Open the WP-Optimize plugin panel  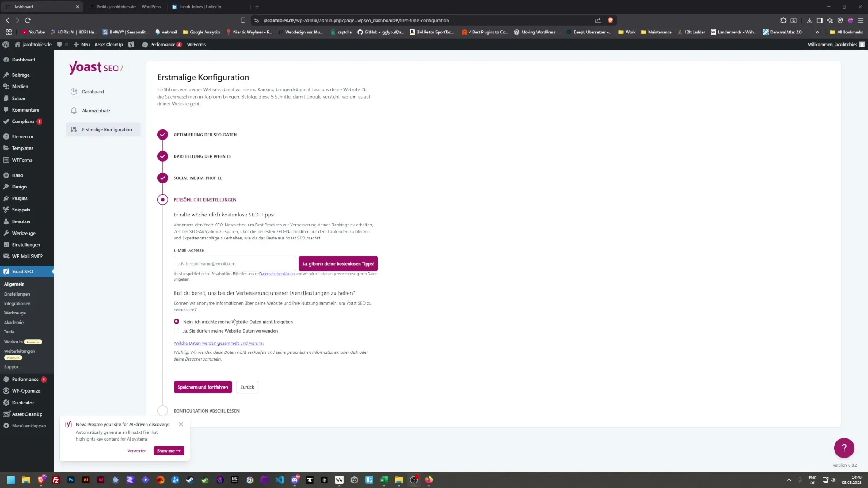(26, 391)
